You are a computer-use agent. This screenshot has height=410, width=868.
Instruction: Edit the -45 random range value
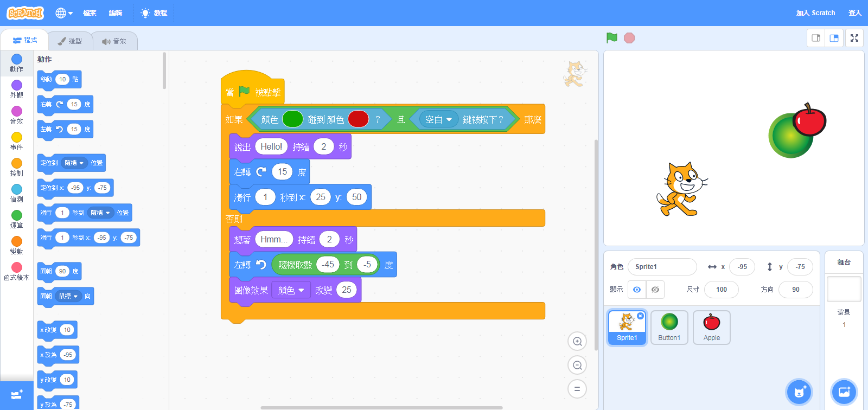click(x=328, y=265)
